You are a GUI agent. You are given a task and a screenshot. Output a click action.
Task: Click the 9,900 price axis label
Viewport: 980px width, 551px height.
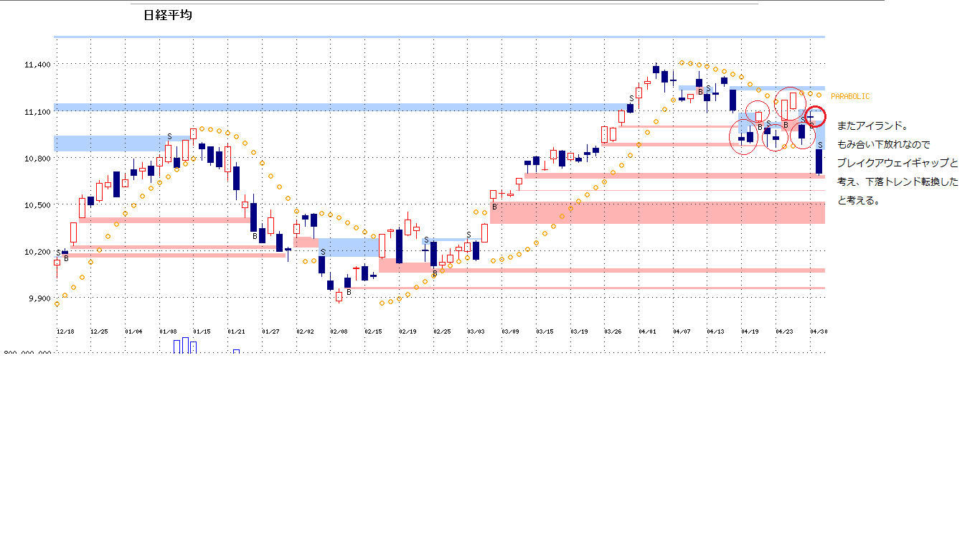click(37, 298)
